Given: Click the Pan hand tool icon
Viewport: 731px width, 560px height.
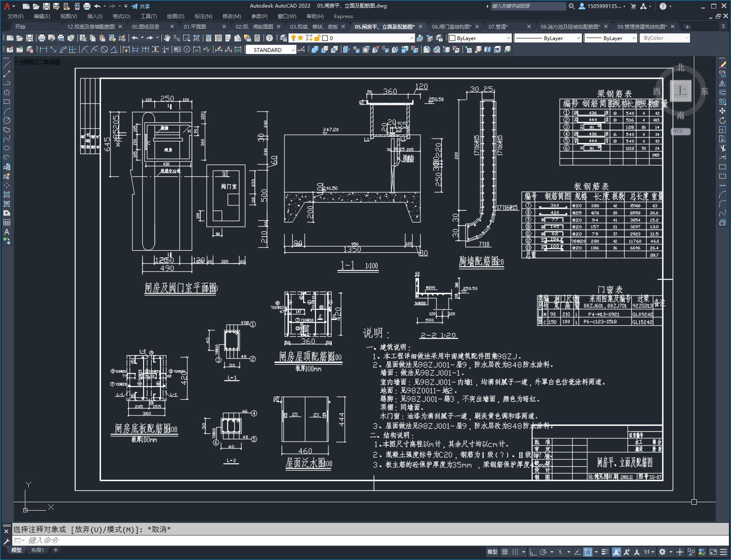Looking at the screenshot, I should pyautogui.click(x=167, y=38).
